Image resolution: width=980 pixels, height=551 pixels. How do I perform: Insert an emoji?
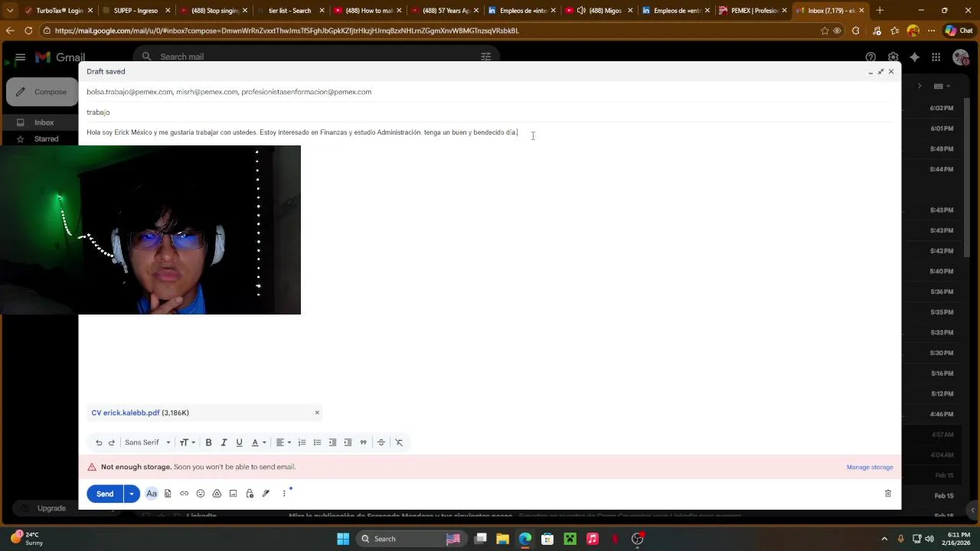(x=201, y=494)
